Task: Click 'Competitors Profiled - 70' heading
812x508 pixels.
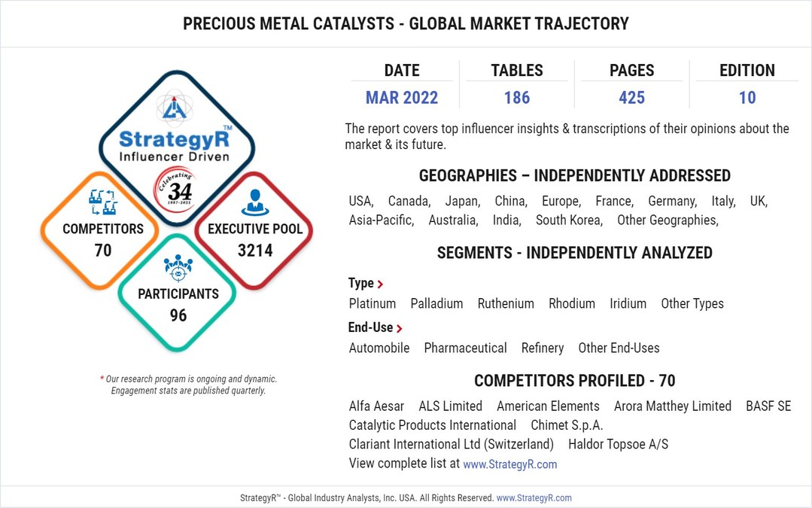Action: [575, 381]
